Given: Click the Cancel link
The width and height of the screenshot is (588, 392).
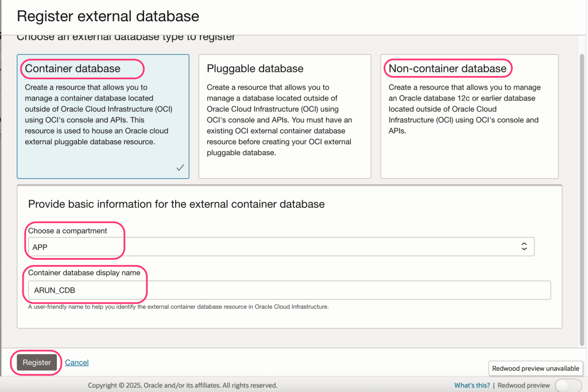Looking at the screenshot, I should (x=77, y=363).
